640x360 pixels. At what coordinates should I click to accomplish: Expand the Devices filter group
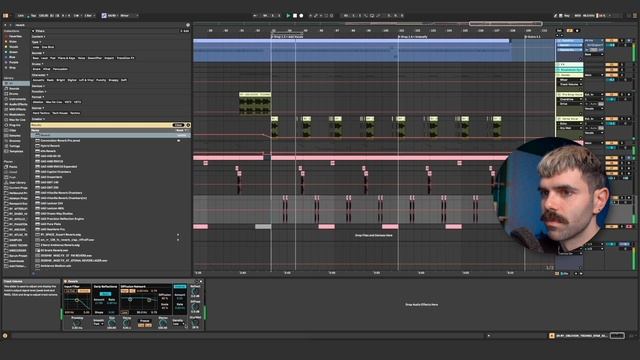[38, 86]
